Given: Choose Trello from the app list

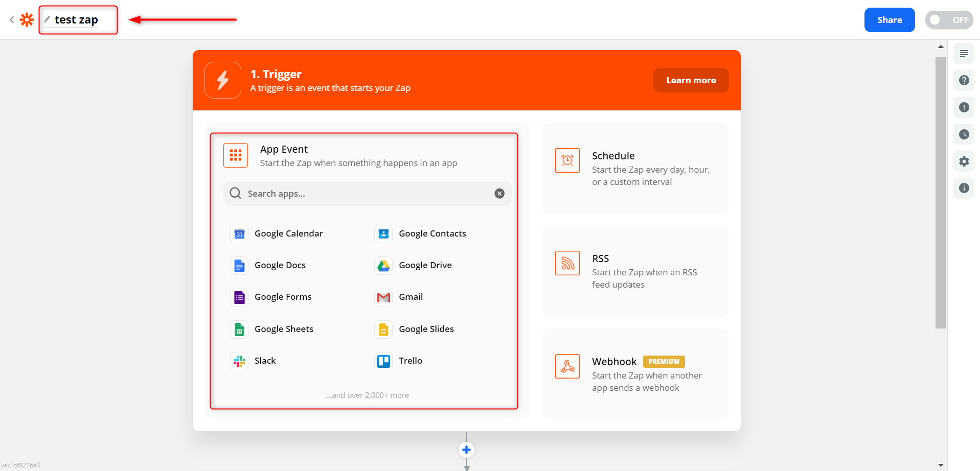Looking at the screenshot, I should [x=410, y=361].
